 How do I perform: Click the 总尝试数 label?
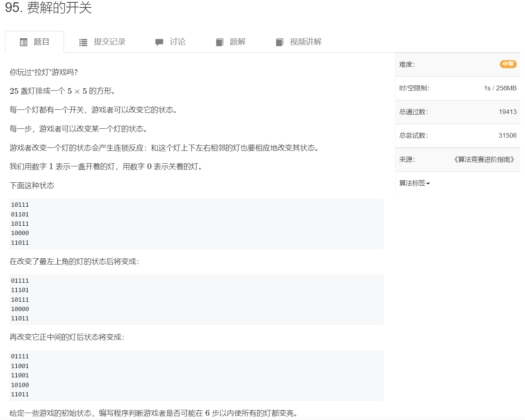tap(414, 135)
